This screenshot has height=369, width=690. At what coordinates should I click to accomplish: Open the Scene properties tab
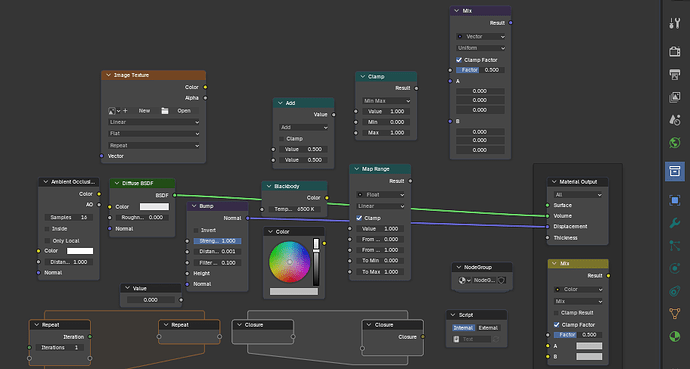[675, 120]
